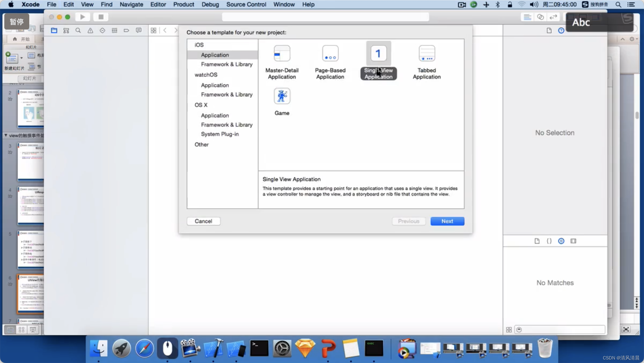Show the Quick Help inspector icon
Image resolution: width=644 pixels, height=363 pixels.
(x=561, y=30)
